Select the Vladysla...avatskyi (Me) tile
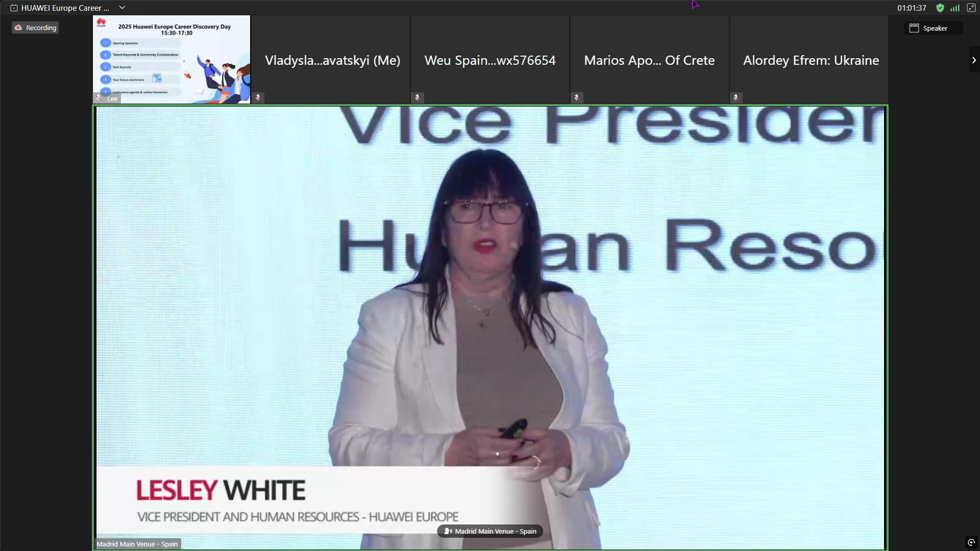 [332, 60]
